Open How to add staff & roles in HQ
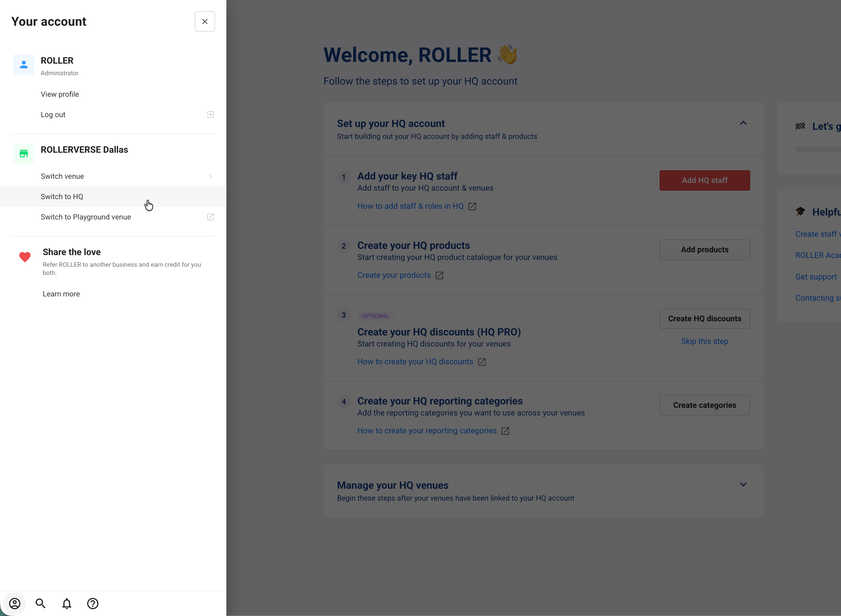The height and width of the screenshot is (616, 841). (x=410, y=206)
